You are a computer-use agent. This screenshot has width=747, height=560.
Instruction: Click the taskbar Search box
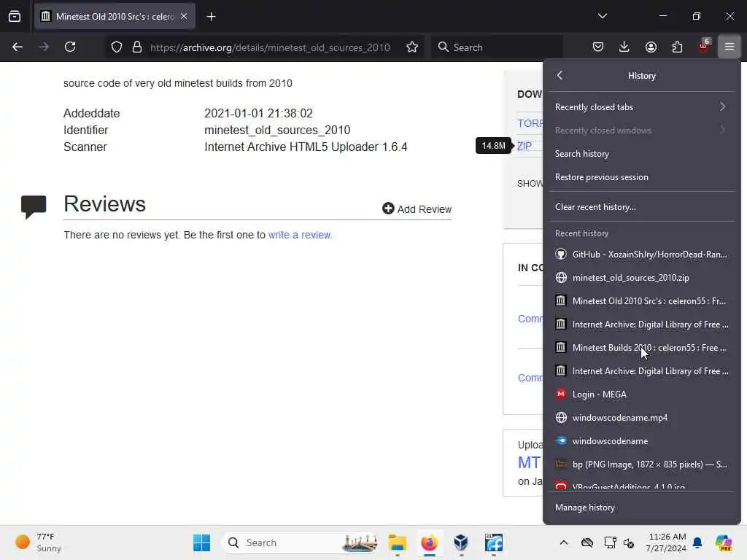click(x=300, y=542)
